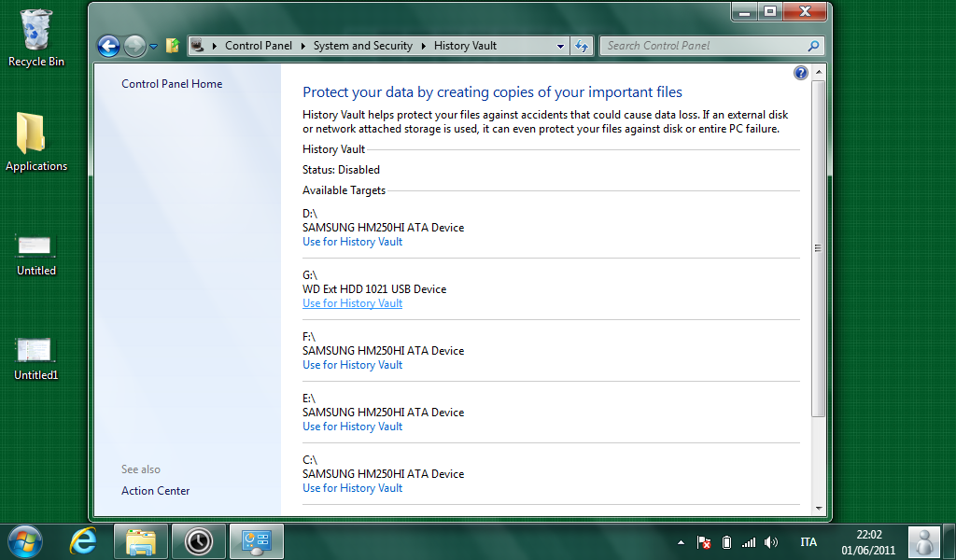The height and width of the screenshot is (560, 956).
Task: Click the 'Protect your data' page heading
Action: [492, 92]
